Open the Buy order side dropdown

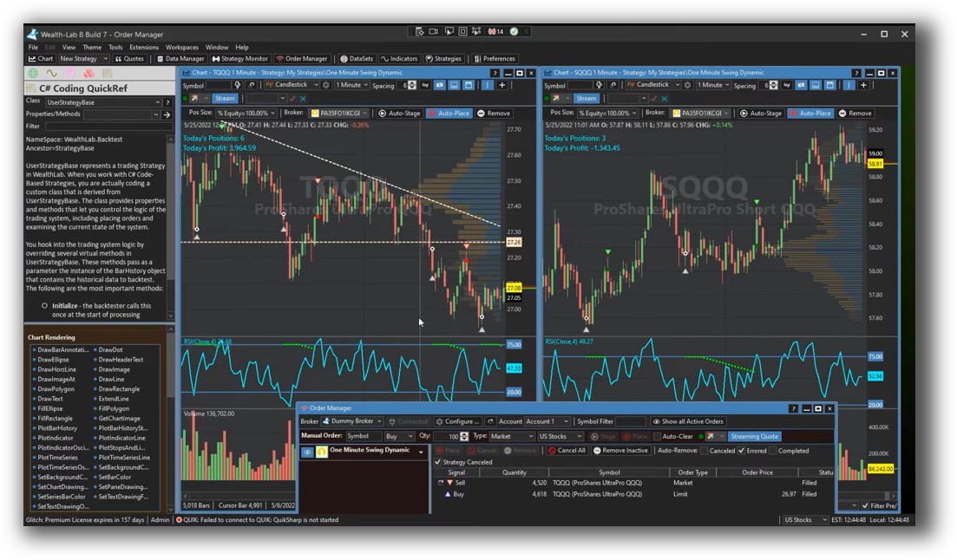[397, 438]
